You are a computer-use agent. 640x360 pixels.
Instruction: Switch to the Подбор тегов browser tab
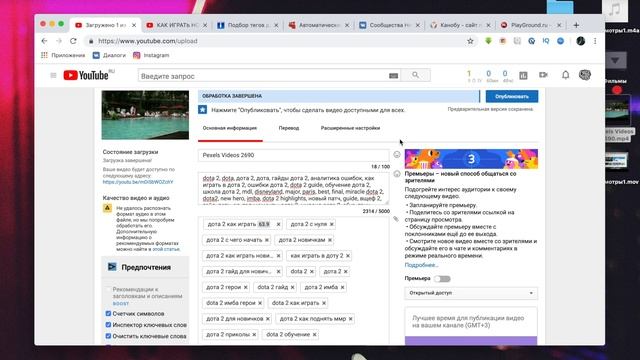point(247,25)
